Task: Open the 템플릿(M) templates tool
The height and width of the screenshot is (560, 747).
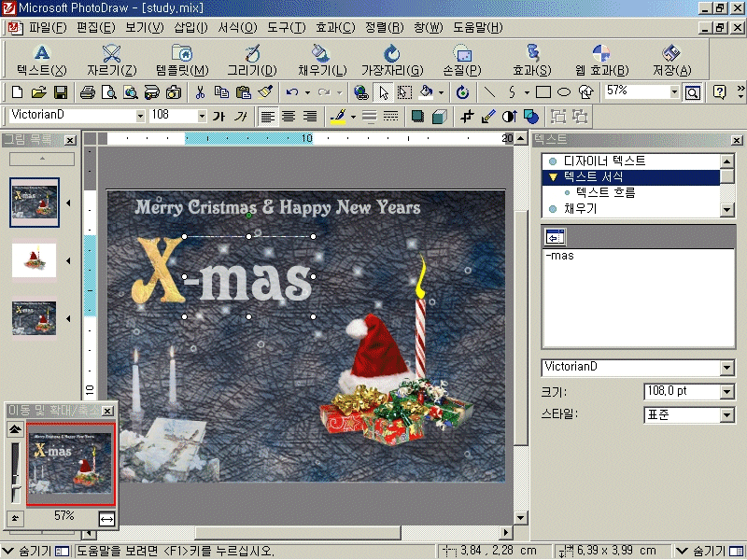Action: (182, 60)
